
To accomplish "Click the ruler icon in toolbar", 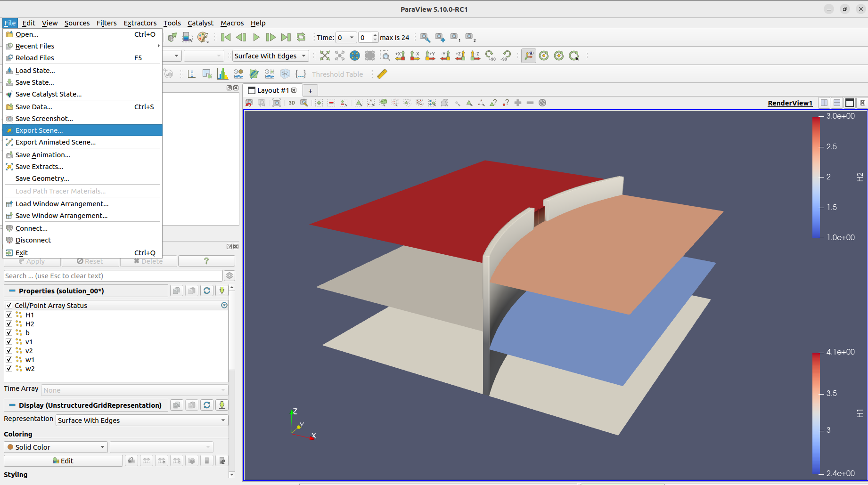I will tap(382, 74).
